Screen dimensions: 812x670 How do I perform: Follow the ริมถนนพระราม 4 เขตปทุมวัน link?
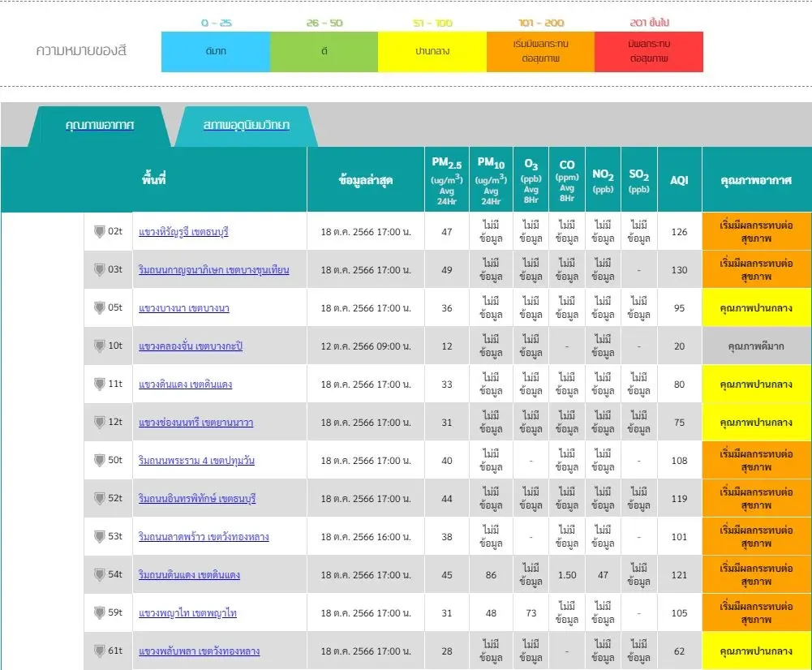pyautogui.click(x=196, y=460)
